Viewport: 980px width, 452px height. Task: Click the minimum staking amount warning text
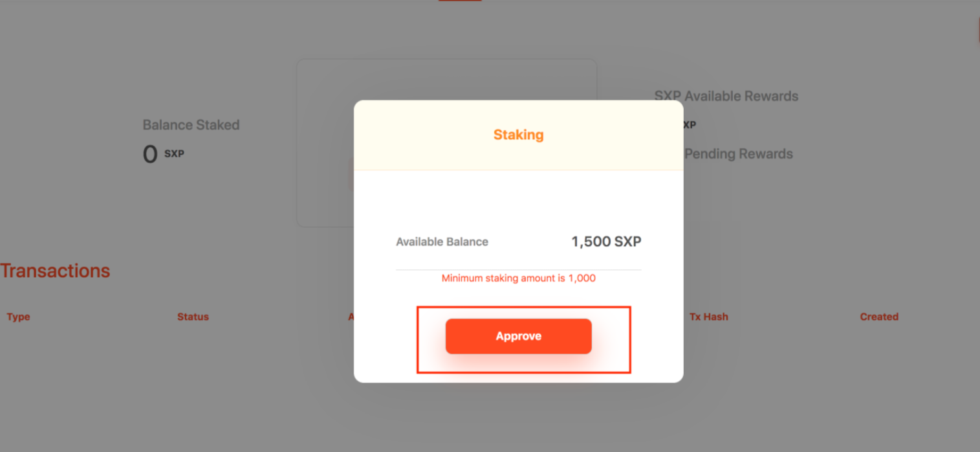518,278
